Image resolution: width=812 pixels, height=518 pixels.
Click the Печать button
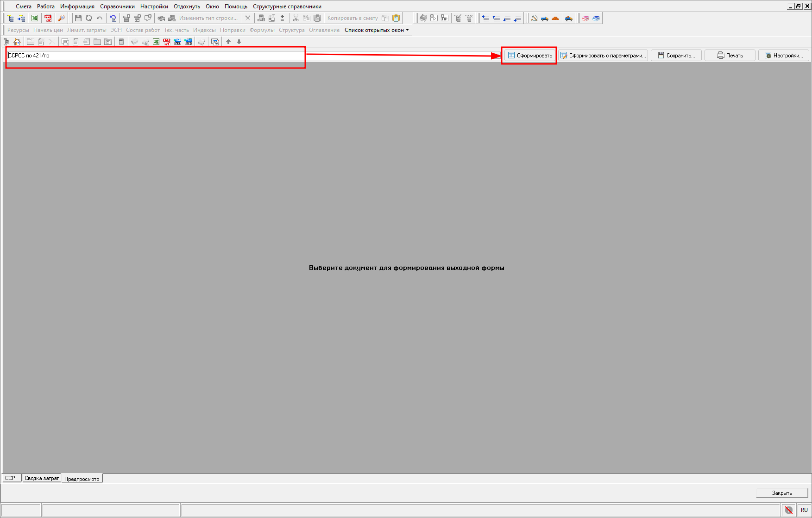pyautogui.click(x=730, y=56)
